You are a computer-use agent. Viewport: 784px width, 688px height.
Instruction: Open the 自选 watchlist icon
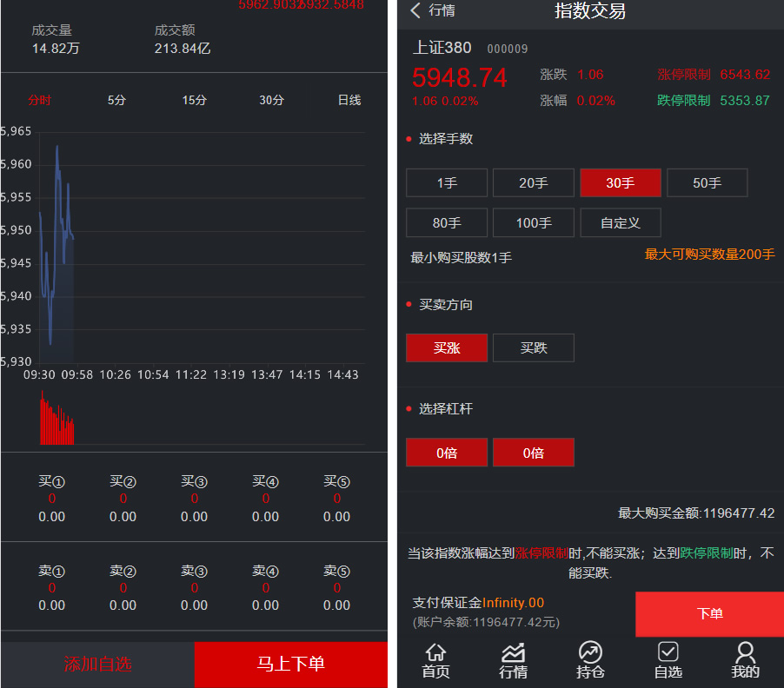click(x=668, y=660)
